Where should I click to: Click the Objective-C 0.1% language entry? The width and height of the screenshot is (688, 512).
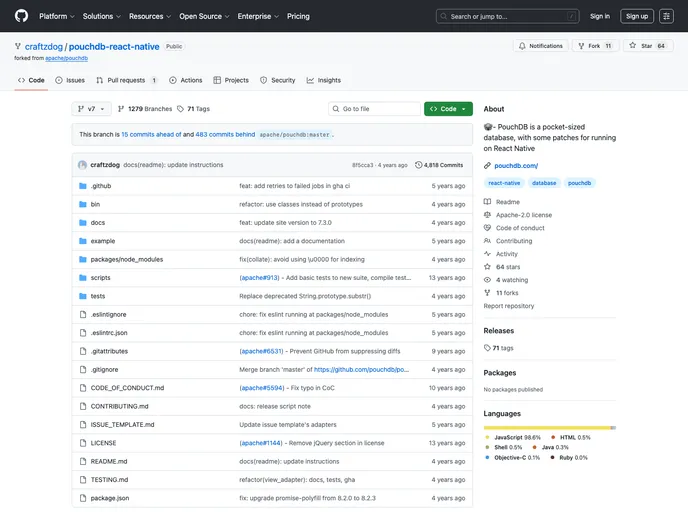pyautogui.click(x=512, y=458)
